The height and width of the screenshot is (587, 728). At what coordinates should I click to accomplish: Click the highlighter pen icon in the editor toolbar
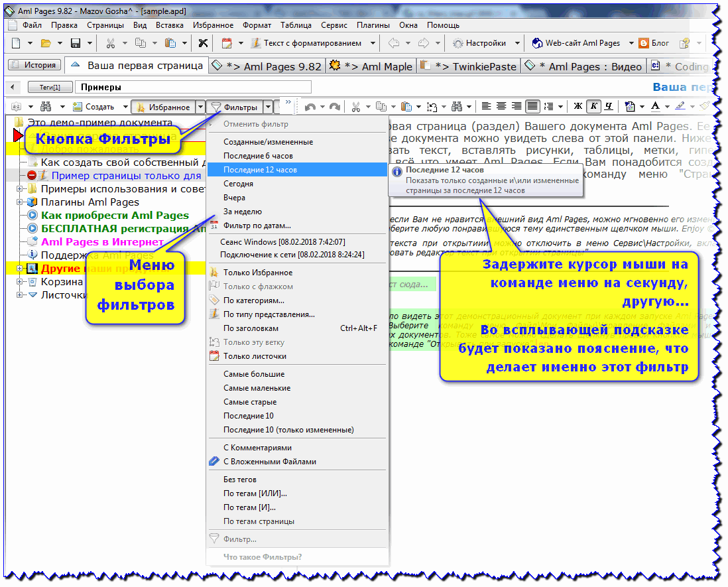680,106
